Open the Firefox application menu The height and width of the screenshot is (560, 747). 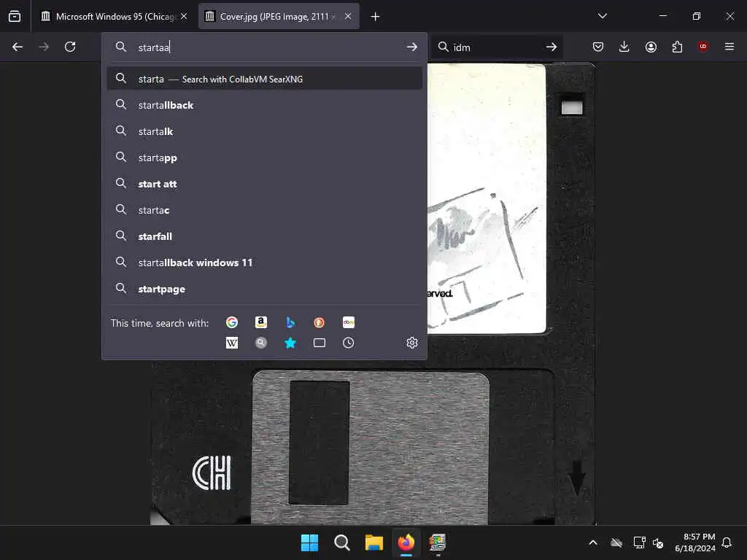tap(729, 47)
